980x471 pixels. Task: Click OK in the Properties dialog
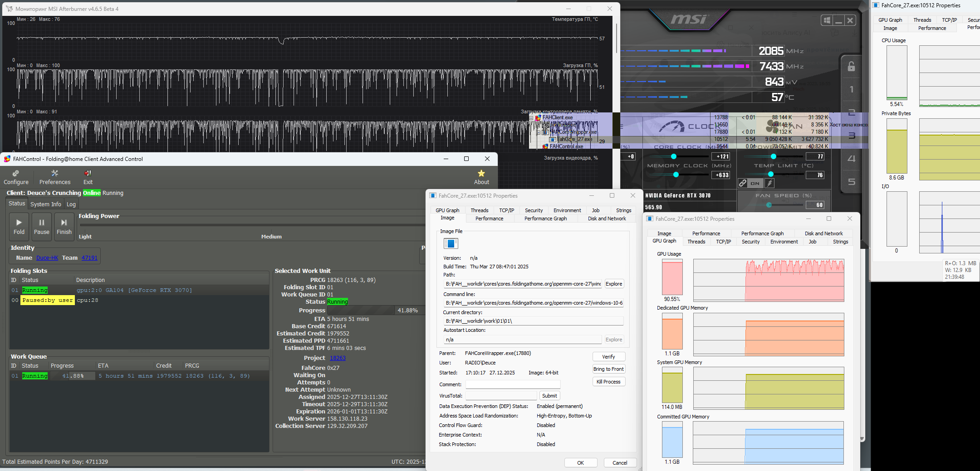[580, 463]
